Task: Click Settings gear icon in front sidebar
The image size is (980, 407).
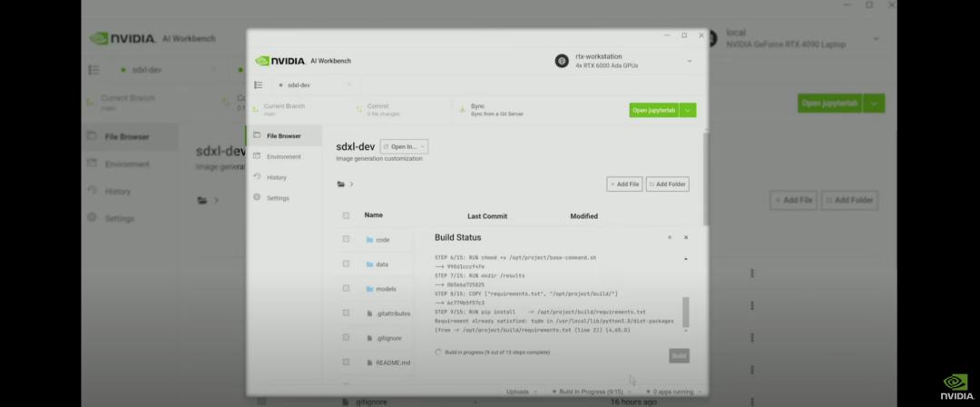Action: pos(256,198)
